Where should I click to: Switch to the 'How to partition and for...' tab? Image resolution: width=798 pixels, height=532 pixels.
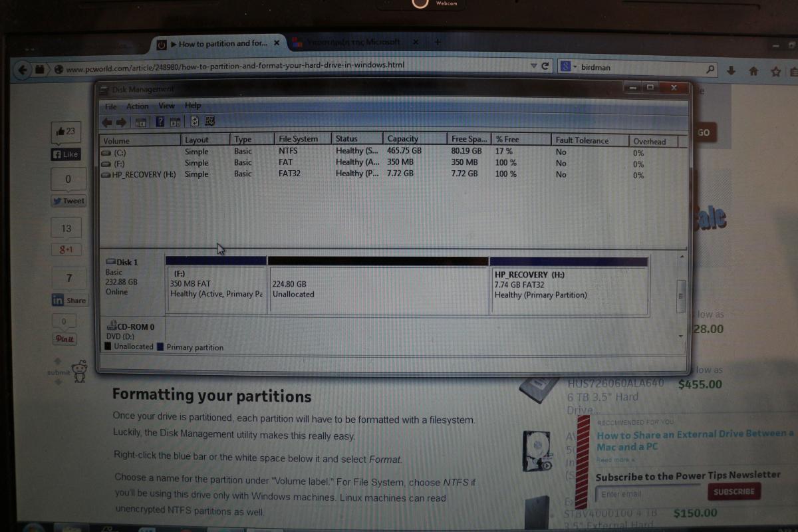pos(219,44)
